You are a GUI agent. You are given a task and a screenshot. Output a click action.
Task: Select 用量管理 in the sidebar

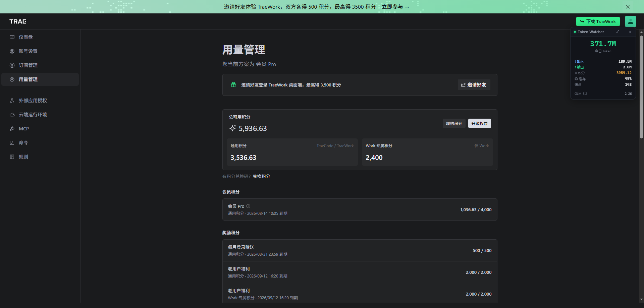pos(40,79)
